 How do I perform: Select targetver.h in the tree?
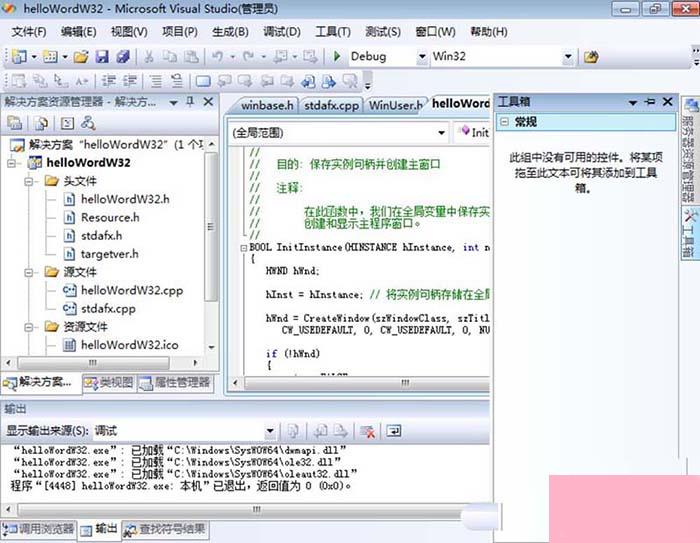(x=109, y=254)
